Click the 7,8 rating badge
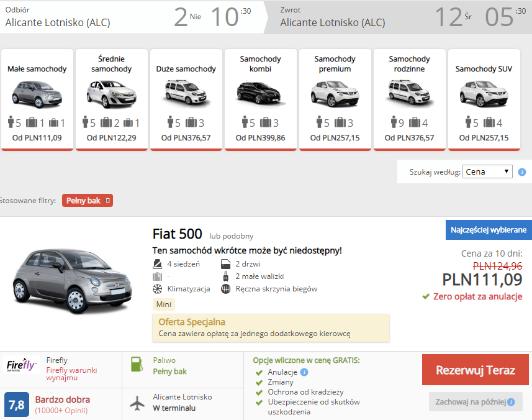This screenshot has width=532, height=420. tap(17, 404)
